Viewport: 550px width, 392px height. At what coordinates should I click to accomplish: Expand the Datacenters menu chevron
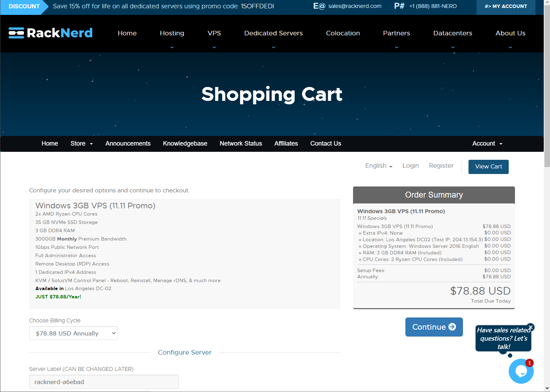coord(453,47)
